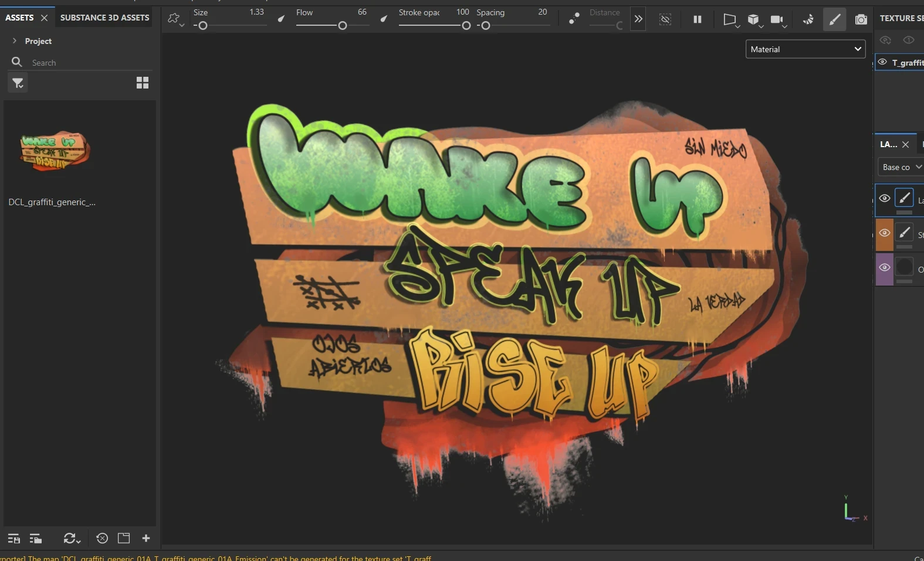Toggle visibility of the purple layer

click(x=884, y=268)
